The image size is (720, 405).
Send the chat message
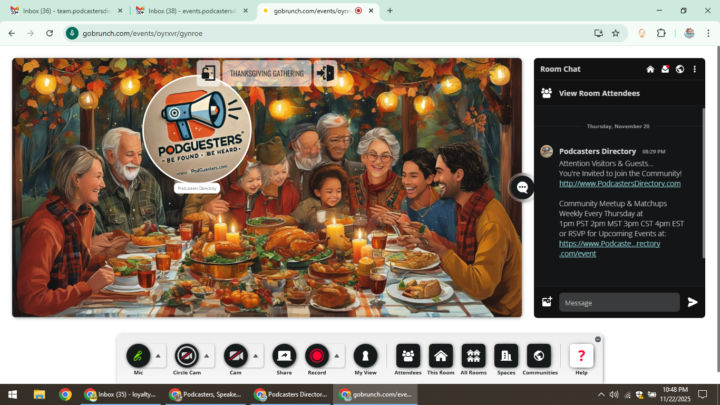point(692,302)
